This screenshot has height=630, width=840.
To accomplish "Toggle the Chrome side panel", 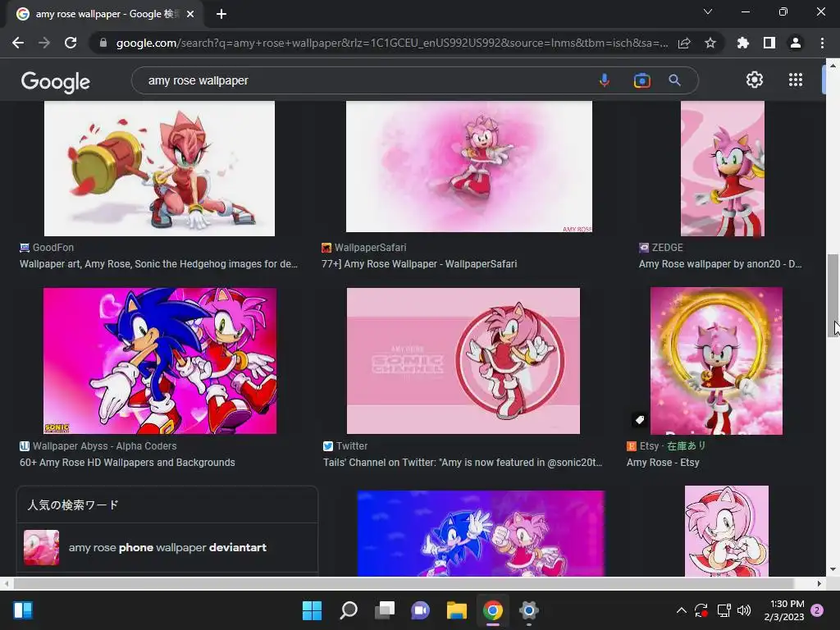I will coord(769,43).
